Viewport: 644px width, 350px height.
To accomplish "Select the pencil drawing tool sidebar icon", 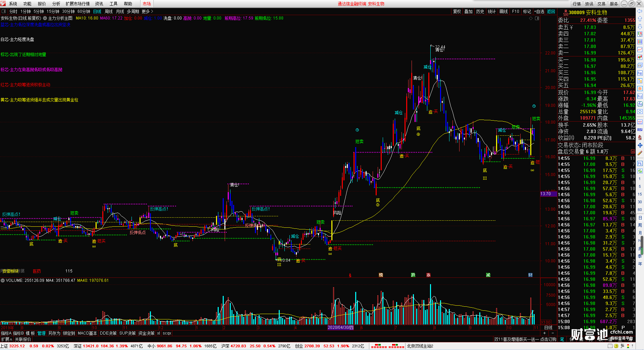I will coord(640,153).
